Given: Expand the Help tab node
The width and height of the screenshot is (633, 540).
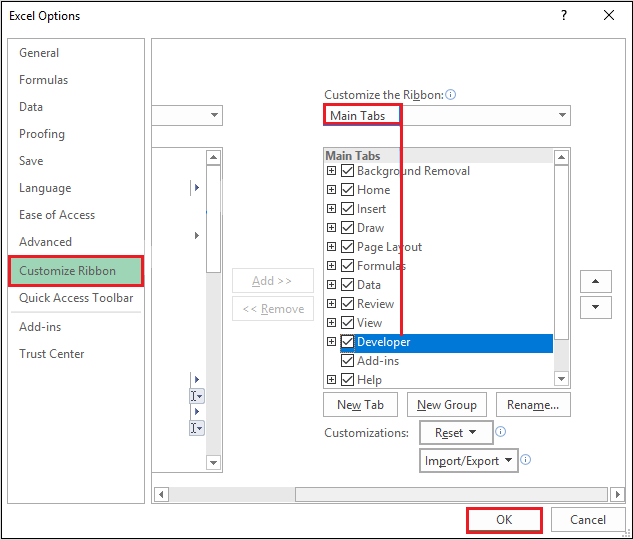Looking at the screenshot, I should [331, 379].
